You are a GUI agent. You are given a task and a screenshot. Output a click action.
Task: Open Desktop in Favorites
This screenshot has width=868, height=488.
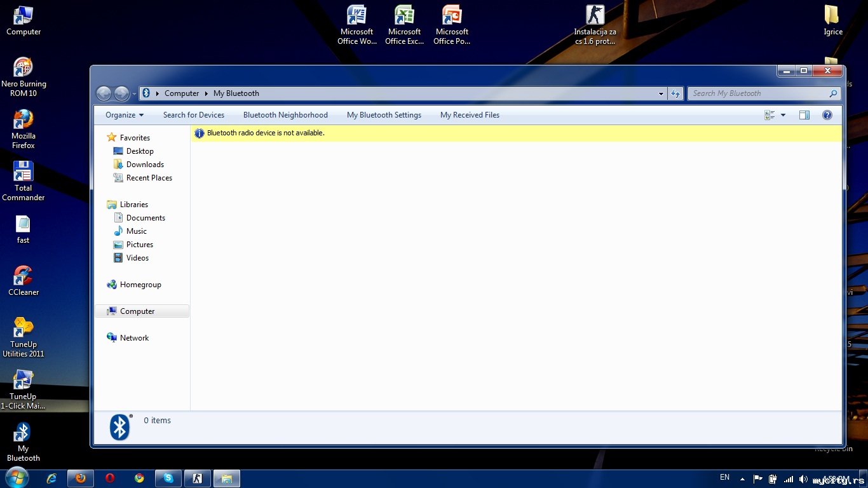click(140, 151)
